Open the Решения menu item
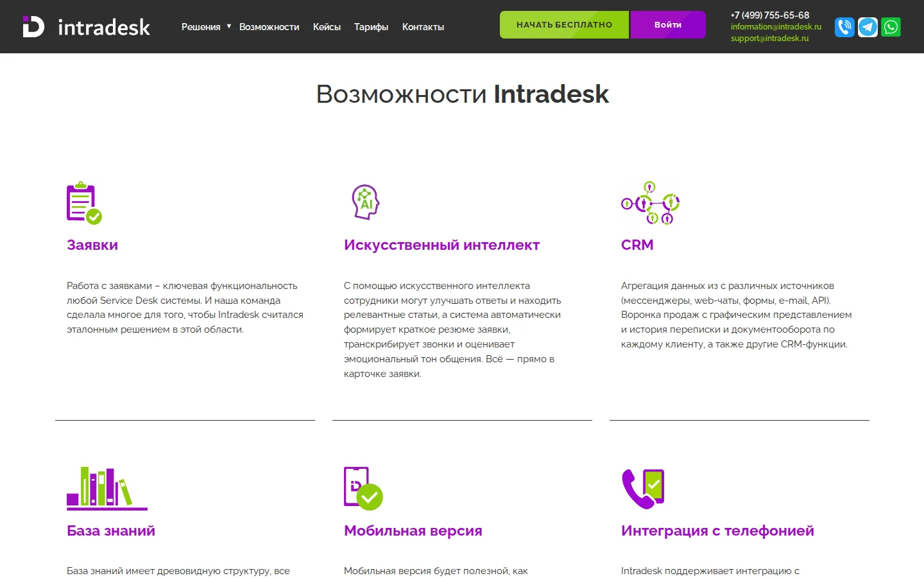 click(201, 27)
